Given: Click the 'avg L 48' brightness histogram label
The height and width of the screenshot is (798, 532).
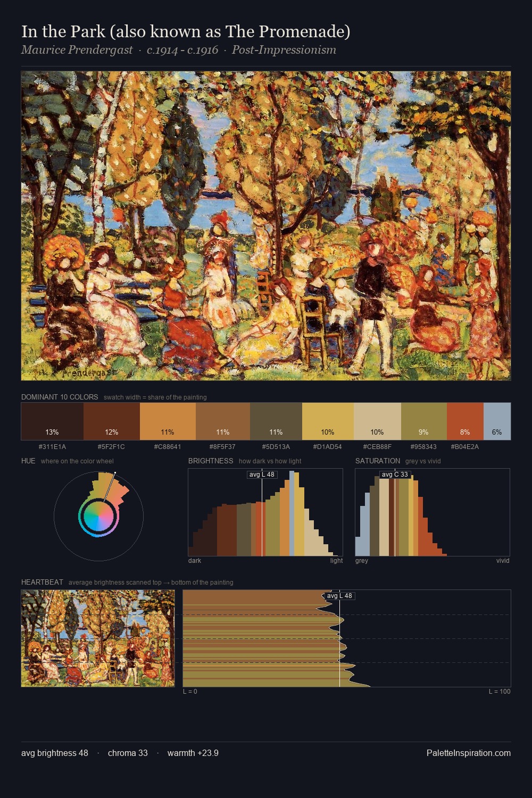Looking at the screenshot, I should (262, 475).
